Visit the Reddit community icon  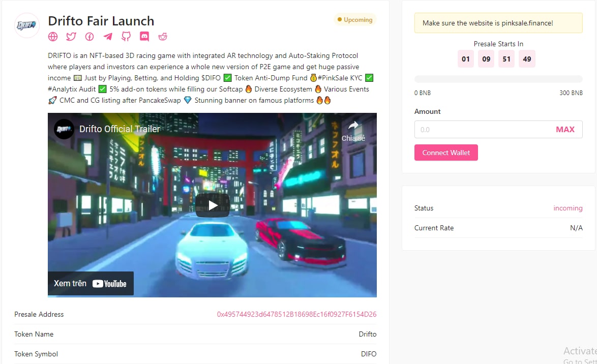click(x=162, y=36)
